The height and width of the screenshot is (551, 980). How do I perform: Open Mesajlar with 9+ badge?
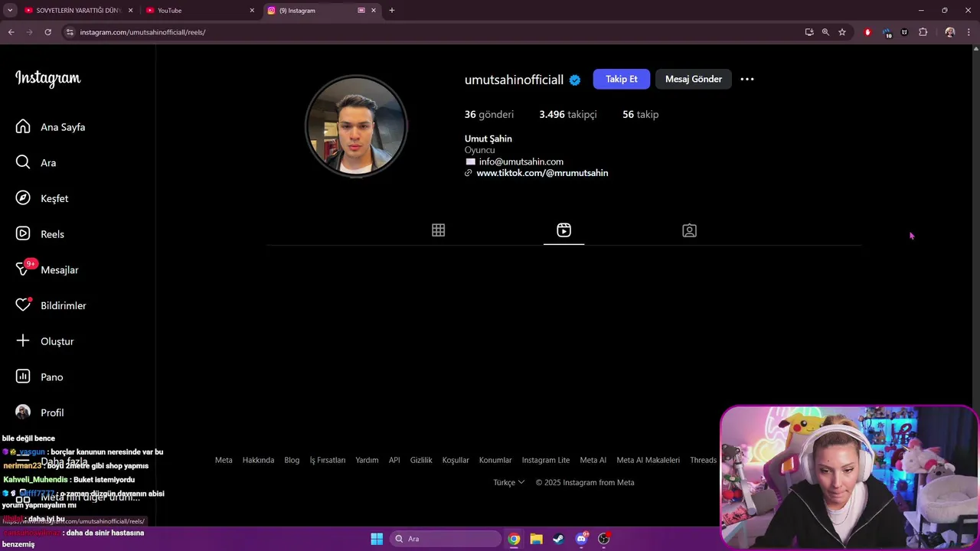47,269
